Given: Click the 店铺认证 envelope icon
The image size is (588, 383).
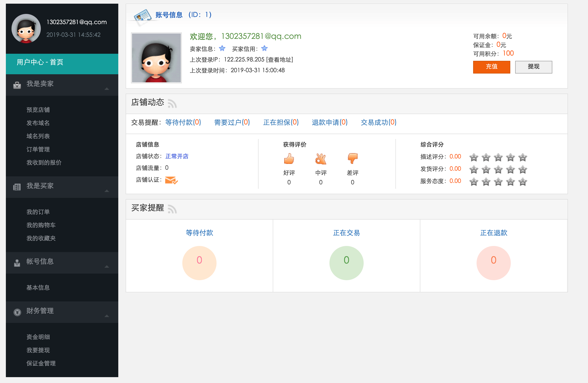Looking at the screenshot, I should [171, 180].
